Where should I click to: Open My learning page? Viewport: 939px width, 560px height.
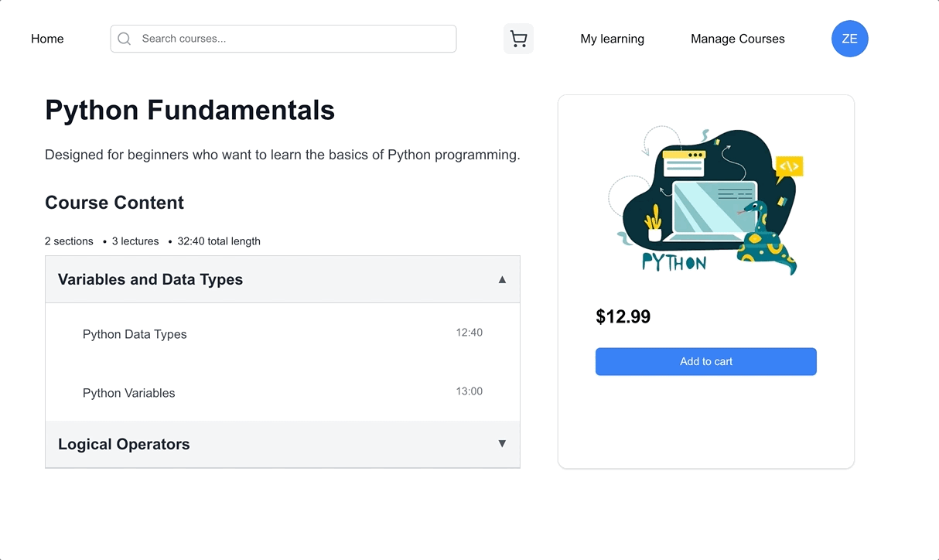612,39
